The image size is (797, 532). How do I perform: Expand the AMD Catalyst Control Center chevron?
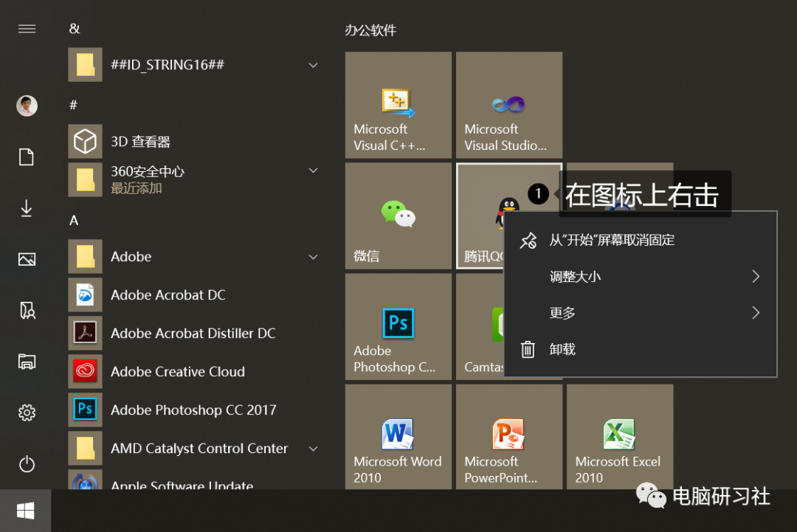(314, 449)
